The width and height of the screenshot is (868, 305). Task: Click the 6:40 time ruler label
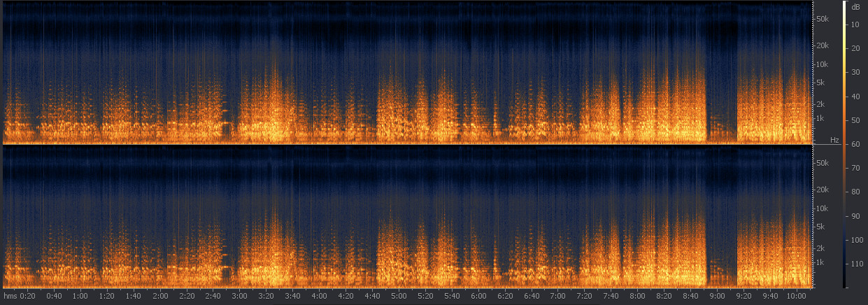pos(532,297)
